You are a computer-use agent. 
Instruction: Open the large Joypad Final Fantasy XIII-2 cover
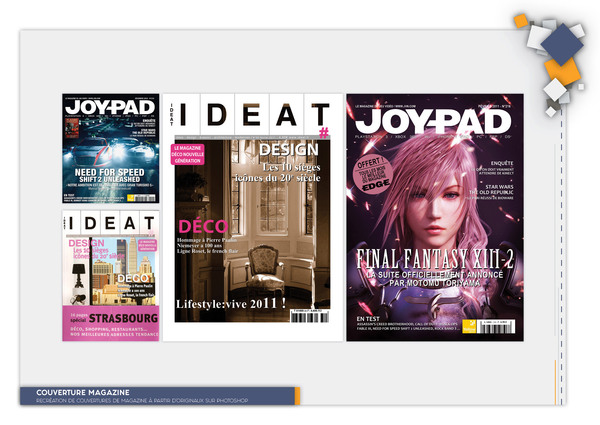click(435, 217)
